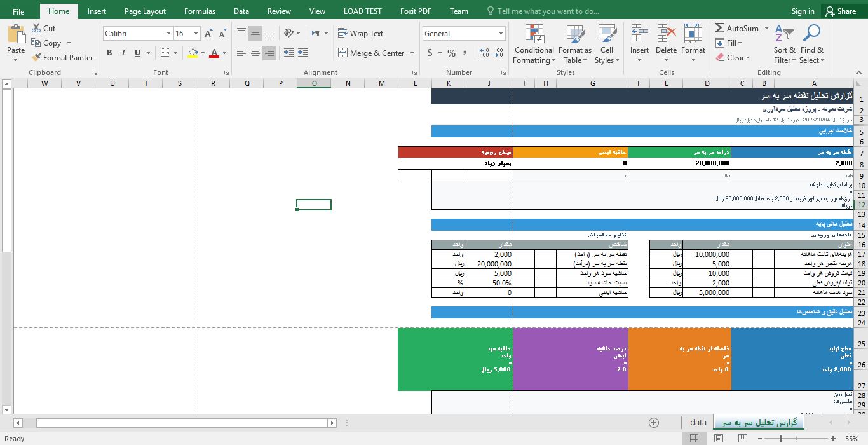Toggle Bold formatting
The image size is (868, 445).
pos(109,53)
